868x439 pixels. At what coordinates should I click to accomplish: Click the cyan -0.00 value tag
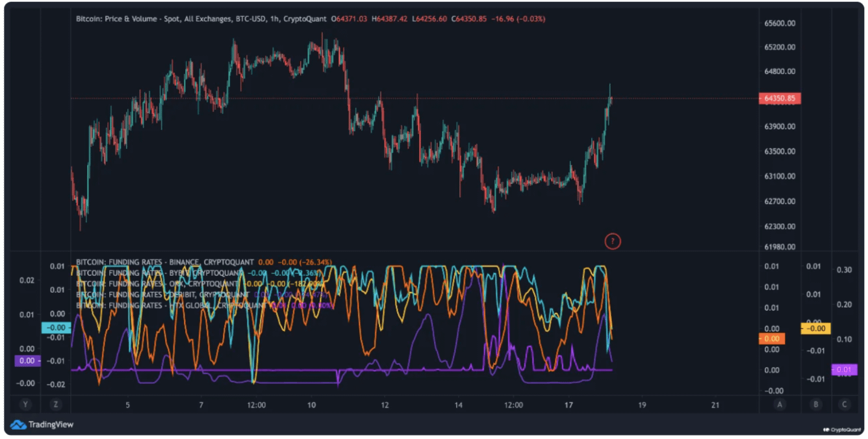tap(56, 328)
